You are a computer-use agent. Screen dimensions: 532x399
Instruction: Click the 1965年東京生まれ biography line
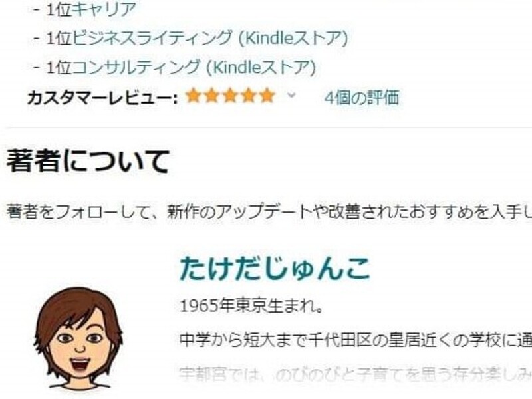[251, 307]
